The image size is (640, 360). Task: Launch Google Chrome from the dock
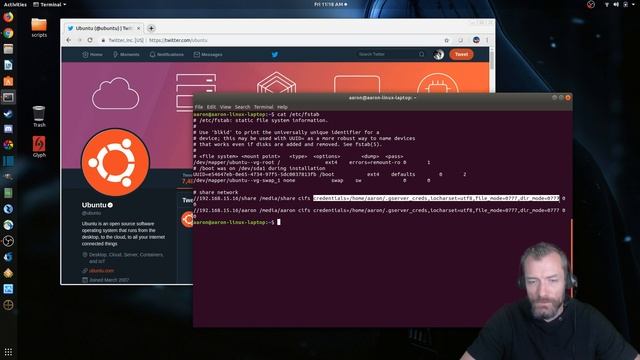8,33
